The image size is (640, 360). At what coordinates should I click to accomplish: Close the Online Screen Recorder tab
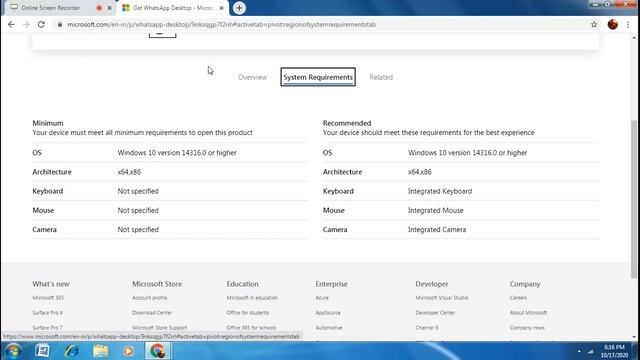[109, 8]
